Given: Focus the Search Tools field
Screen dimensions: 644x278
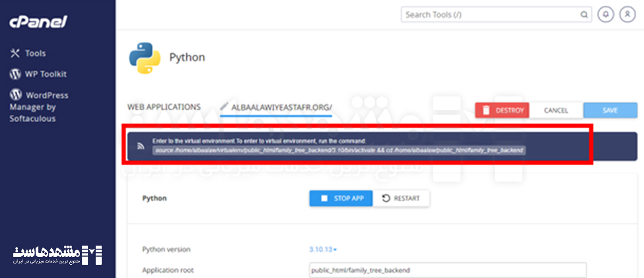Looking at the screenshot, I should [496, 15].
